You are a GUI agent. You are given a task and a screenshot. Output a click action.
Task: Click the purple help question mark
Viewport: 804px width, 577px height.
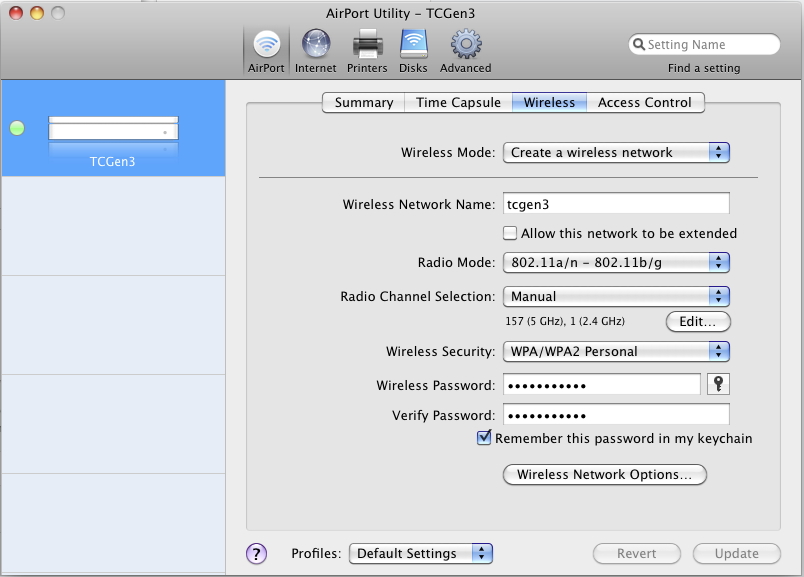[x=257, y=553]
